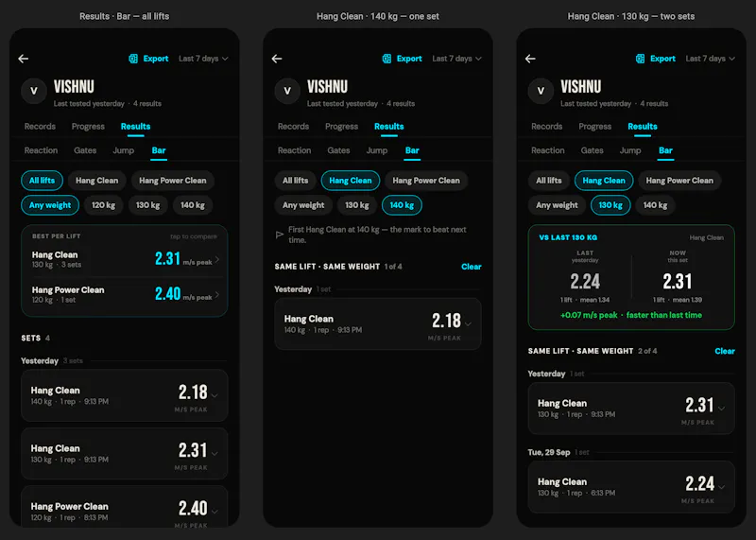The image size is (756, 540).
Task: Tap Export icon in all lifts screen
Action: [133, 59]
